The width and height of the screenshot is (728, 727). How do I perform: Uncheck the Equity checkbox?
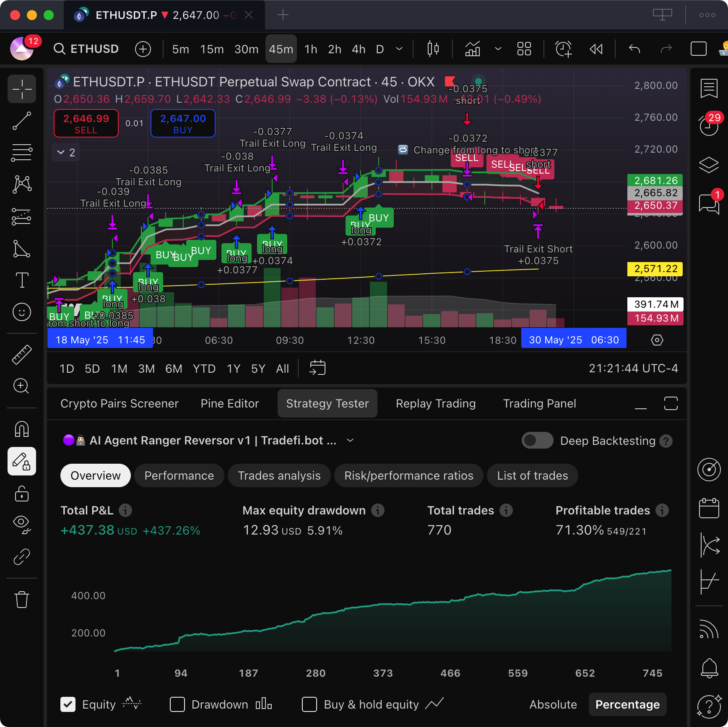pos(68,704)
